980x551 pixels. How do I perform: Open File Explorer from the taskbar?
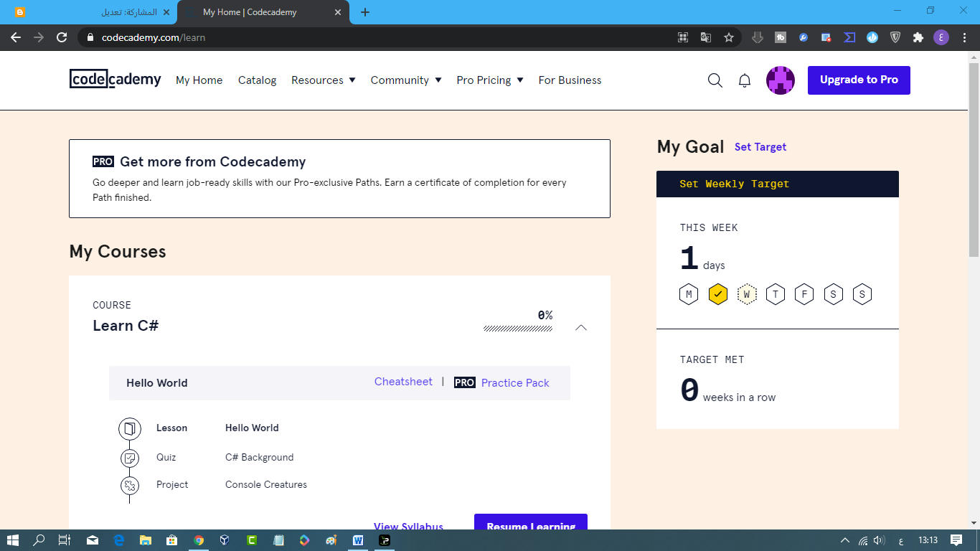pyautogui.click(x=146, y=540)
